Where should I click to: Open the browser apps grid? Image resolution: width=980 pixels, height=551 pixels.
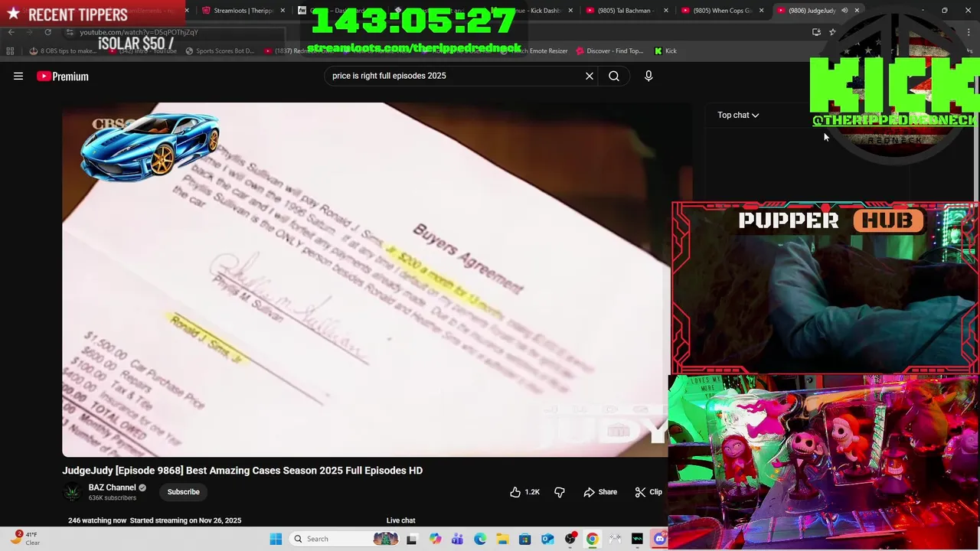(10, 51)
